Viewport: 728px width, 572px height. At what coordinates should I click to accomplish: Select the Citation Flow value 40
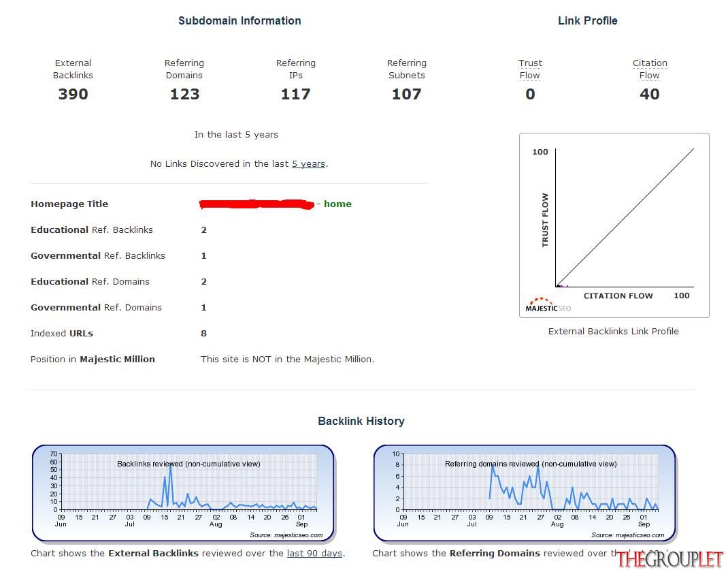click(650, 95)
